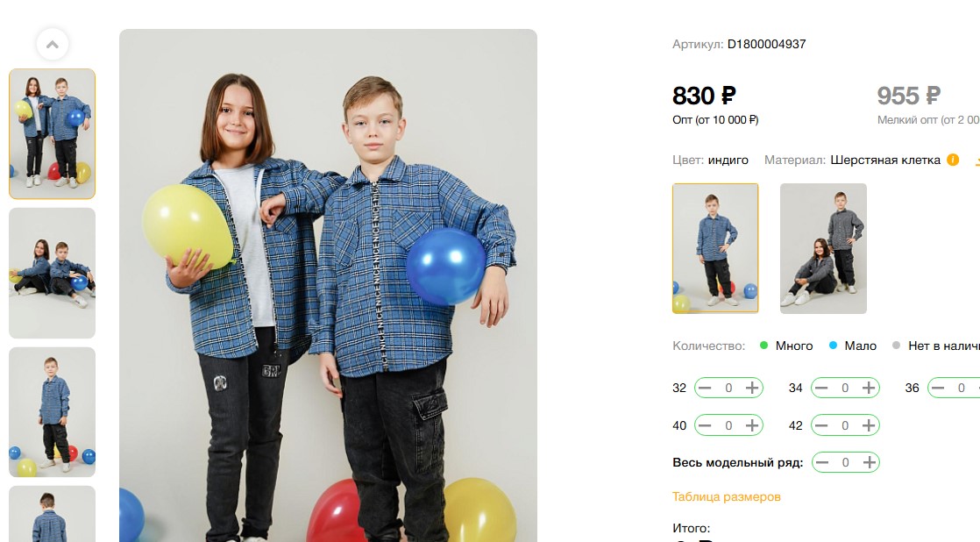The image size is (980, 542).
Task: Click the size 40 quantity input field
Action: click(x=728, y=425)
